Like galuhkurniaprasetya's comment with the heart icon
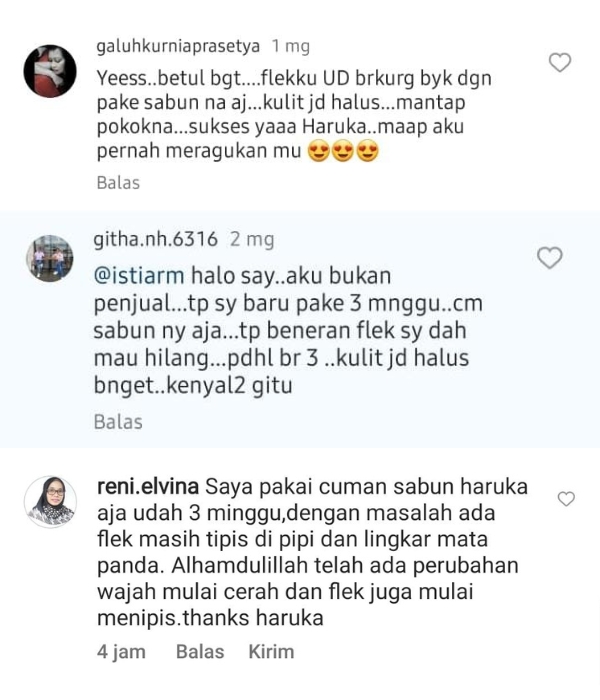Screen dimensions: 600x700 tap(560, 62)
